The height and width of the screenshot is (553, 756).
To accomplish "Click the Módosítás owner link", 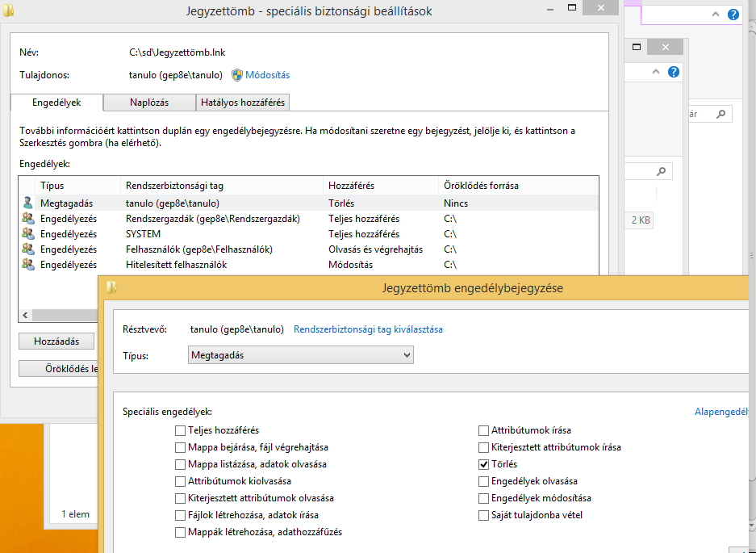I will coord(268,75).
